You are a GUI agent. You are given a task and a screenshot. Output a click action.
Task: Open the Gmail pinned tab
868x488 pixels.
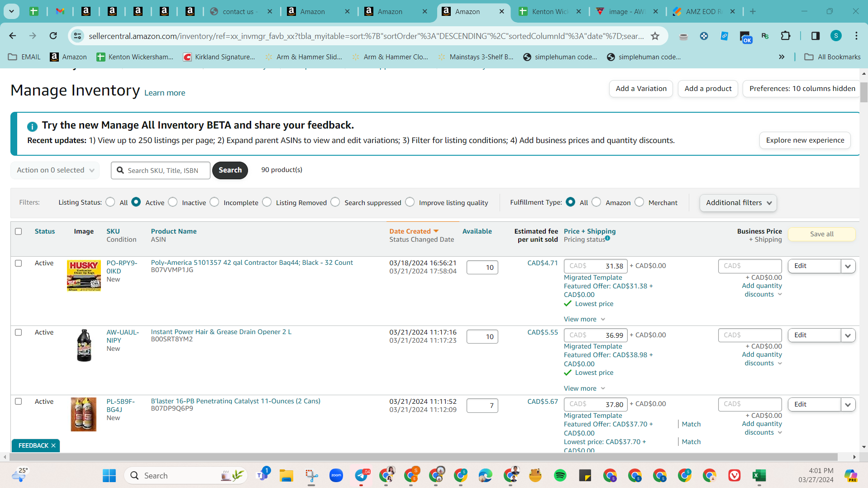[x=60, y=11]
